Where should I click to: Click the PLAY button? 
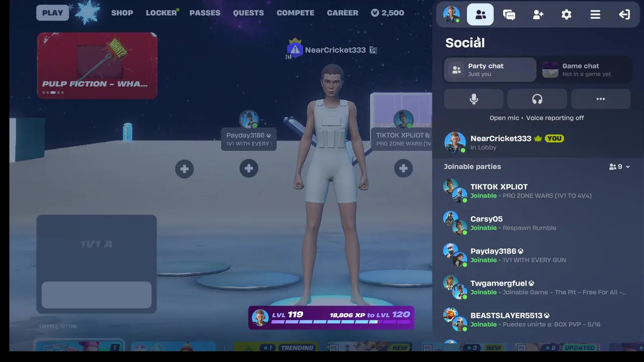coord(52,13)
